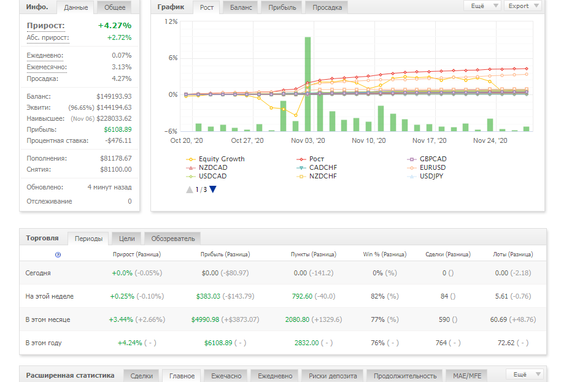Open the Главное statistics tab
The width and height of the screenshot is (588, 382).
[x=182, y=376]
